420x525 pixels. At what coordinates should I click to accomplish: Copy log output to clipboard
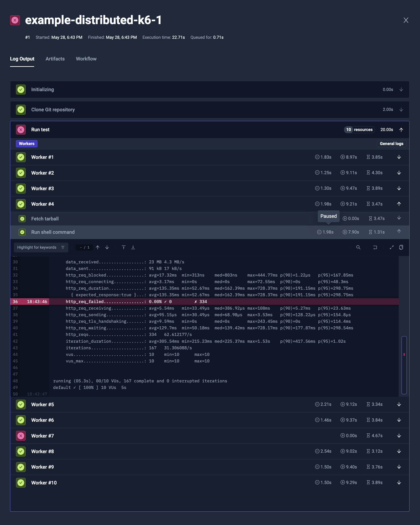[x=401, y=247]
